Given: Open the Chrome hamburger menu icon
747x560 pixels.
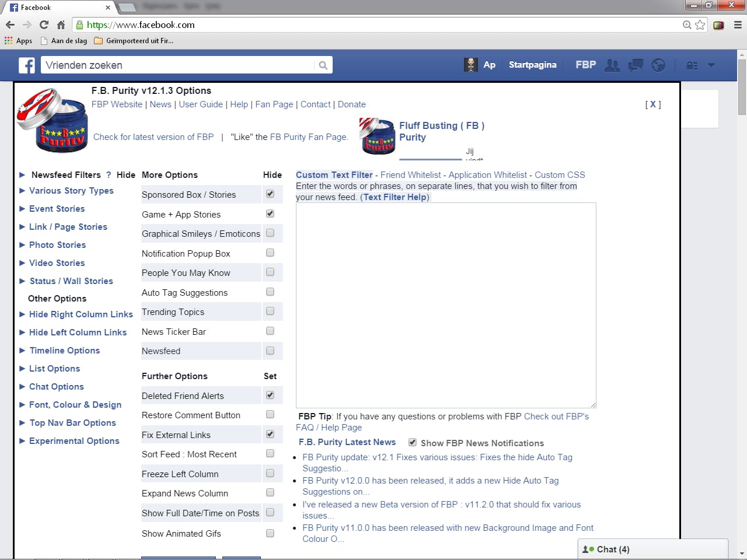Looking at the screenshot, I should 736,24.
